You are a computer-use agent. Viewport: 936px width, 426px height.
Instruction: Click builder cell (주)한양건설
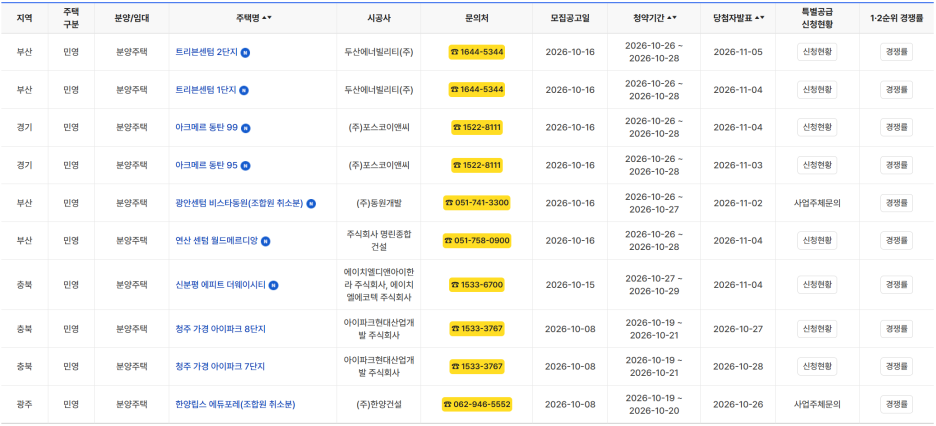tap(378, 404)
